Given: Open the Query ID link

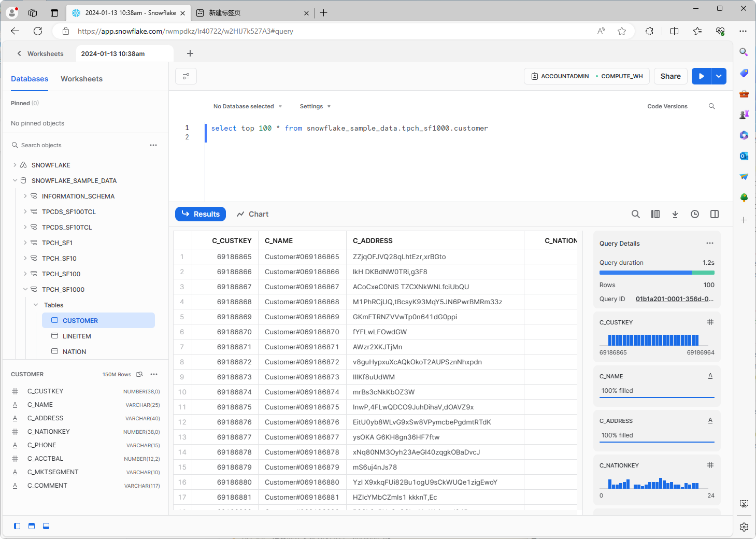Looking at the screenshot, I should [674, 299].
